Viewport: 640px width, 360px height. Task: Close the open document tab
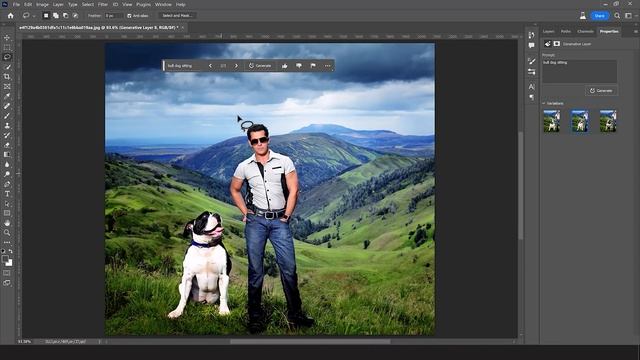(x=182, y=28)
